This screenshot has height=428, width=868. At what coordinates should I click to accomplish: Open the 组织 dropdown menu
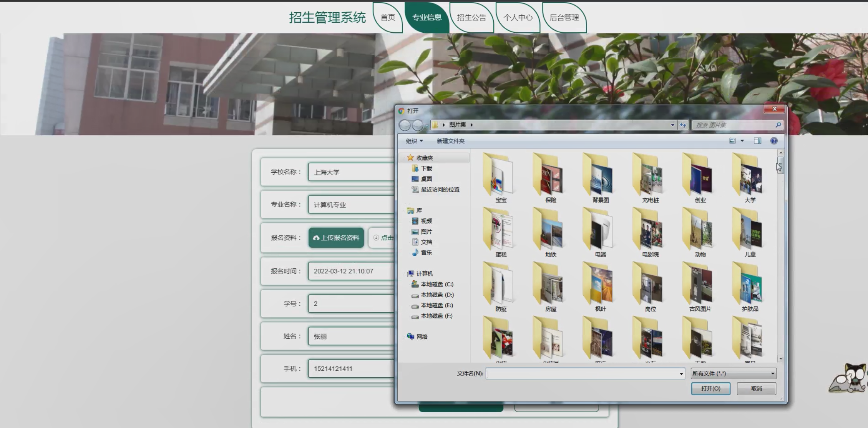[x=414, y=141]
